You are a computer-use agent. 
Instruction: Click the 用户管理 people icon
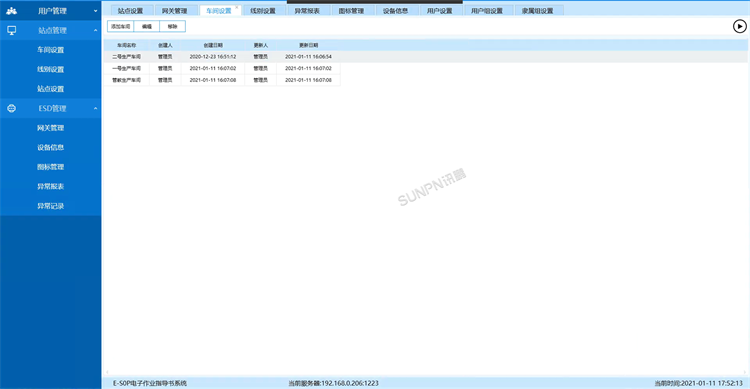coord(11,11)
